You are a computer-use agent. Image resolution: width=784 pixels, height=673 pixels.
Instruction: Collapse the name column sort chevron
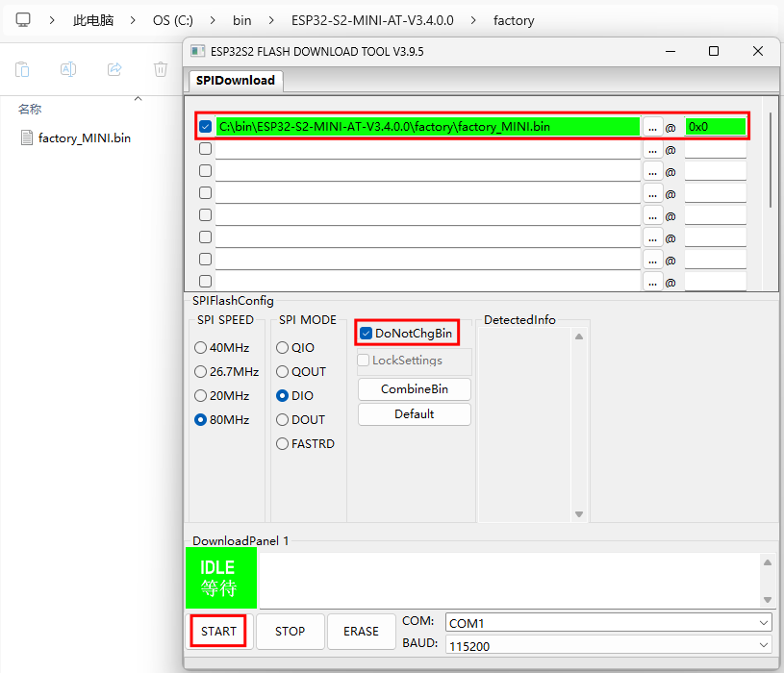(138, 98)
